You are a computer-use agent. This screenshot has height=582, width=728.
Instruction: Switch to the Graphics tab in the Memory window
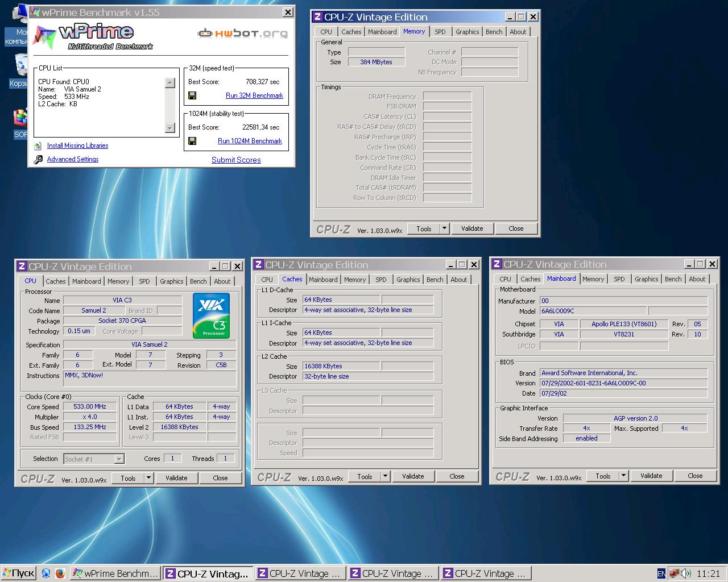[467, 32]
